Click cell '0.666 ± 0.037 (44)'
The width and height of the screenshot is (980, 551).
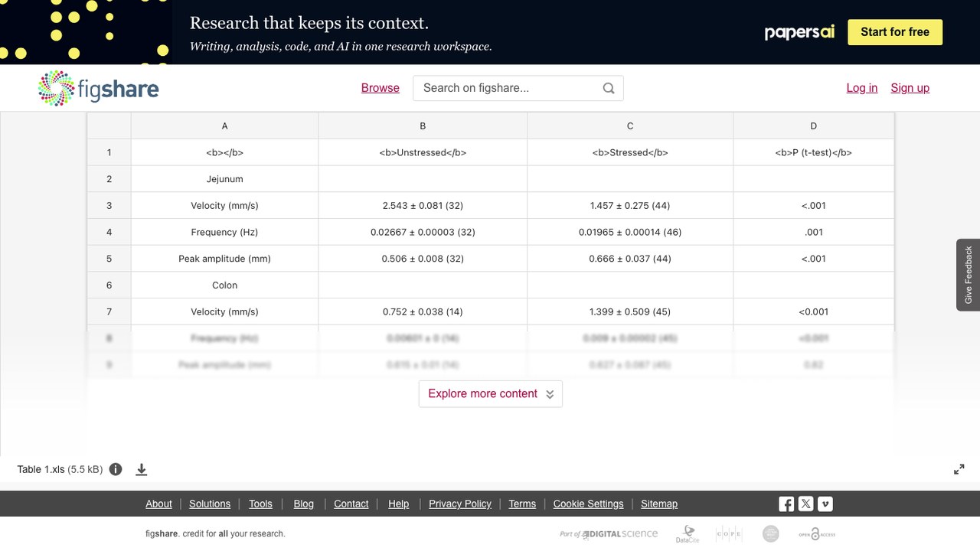click(630, 259)
